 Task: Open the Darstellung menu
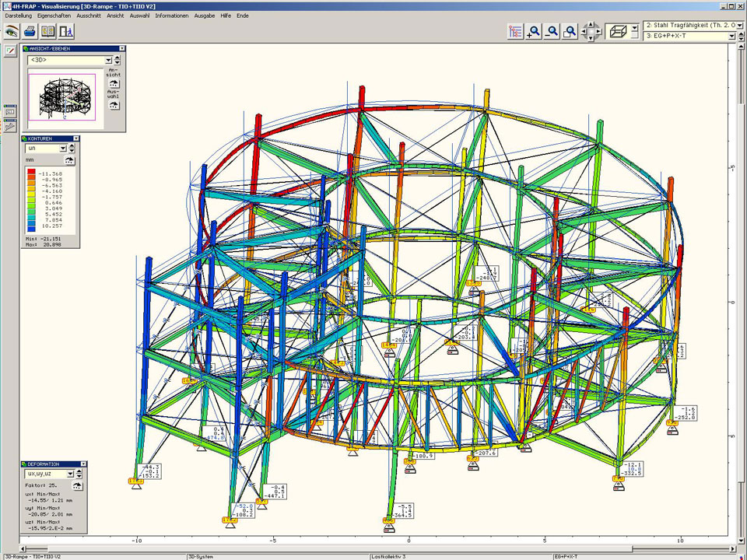[19, 16]
